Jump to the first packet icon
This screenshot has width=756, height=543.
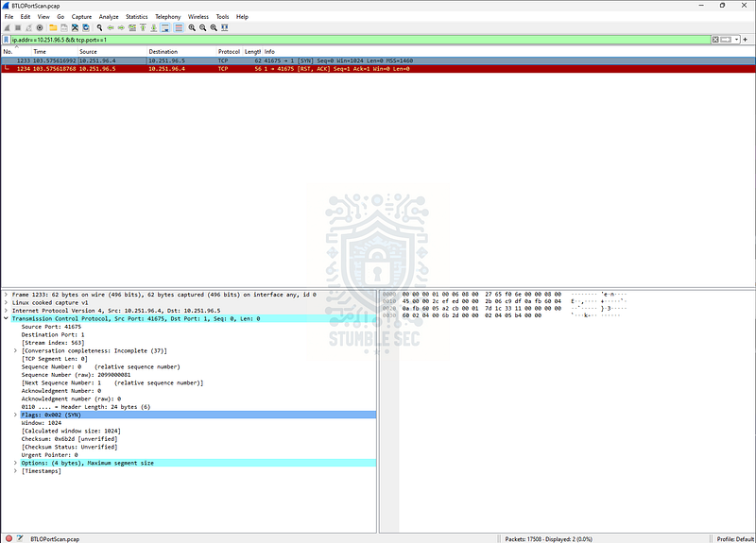144,28
